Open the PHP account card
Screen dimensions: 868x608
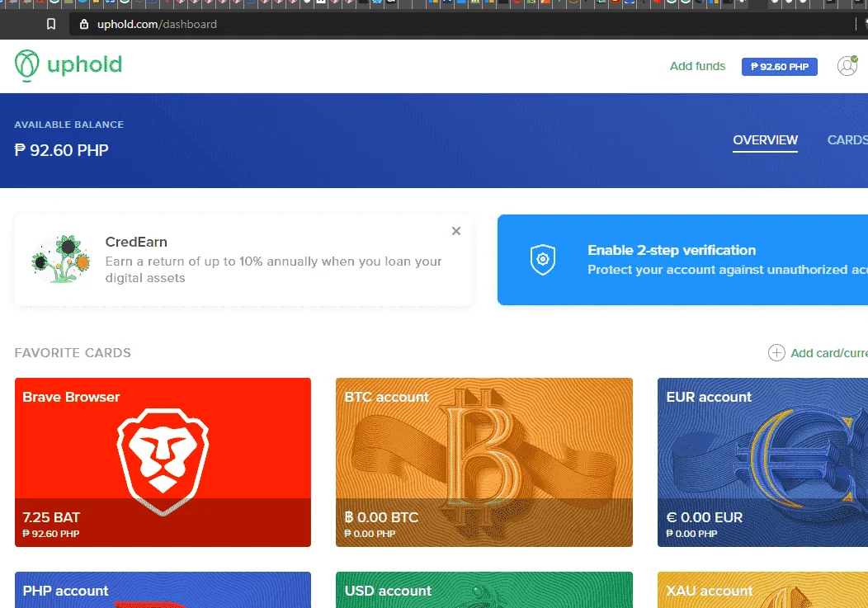pyautogui.click(x=163, y=590)
